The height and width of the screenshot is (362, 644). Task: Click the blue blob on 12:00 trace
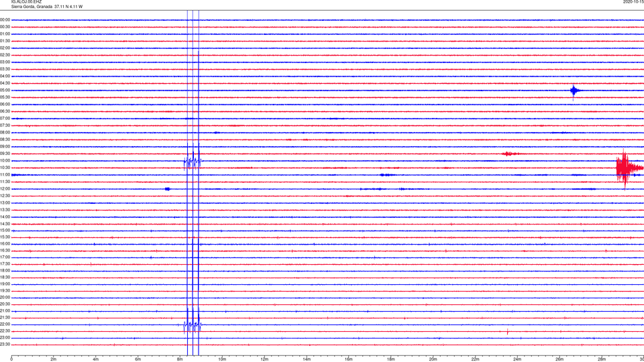[167, 189]
